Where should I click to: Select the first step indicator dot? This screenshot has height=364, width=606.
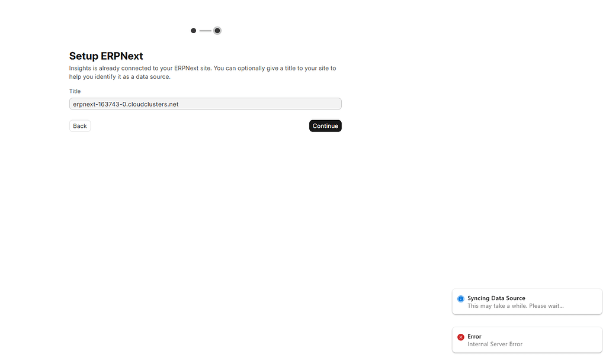point(193,30)
